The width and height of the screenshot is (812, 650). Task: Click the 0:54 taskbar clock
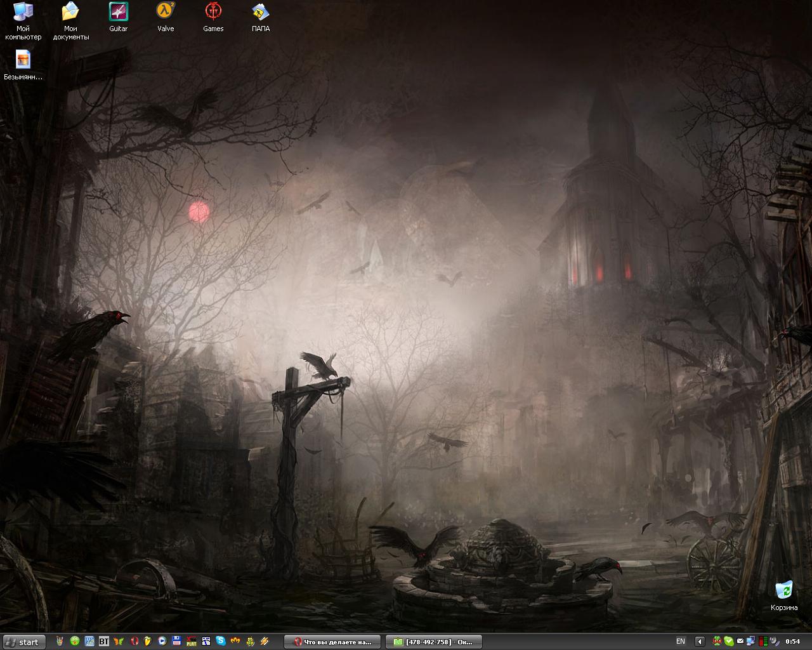click(793, 641)
